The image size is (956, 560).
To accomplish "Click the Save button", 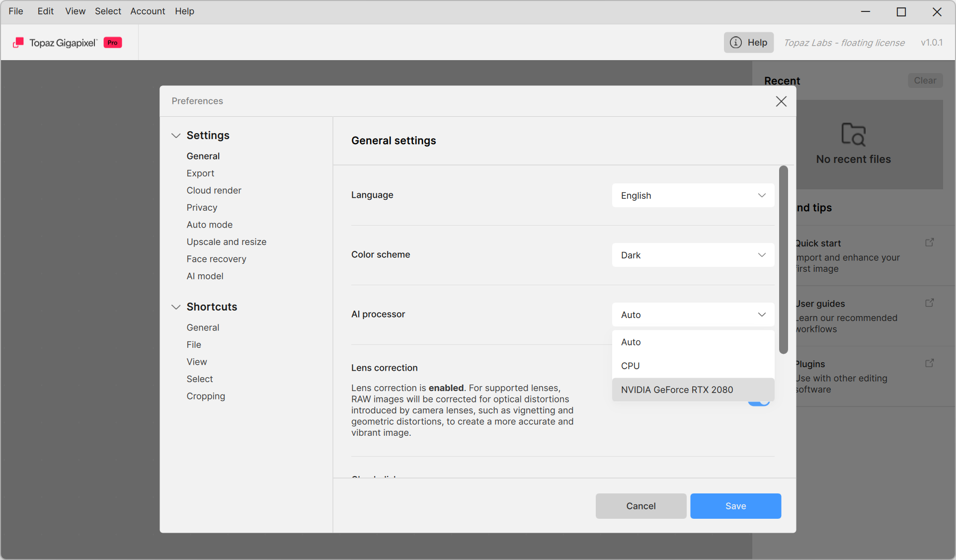I will 735,506.
